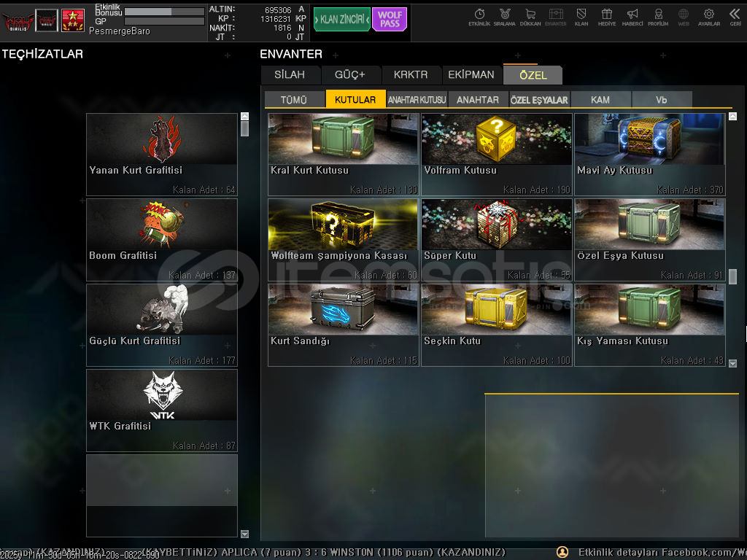This screenshot has width=747, height=560.
Task: Click the WOLF PASS button
Action: (390, 20)
